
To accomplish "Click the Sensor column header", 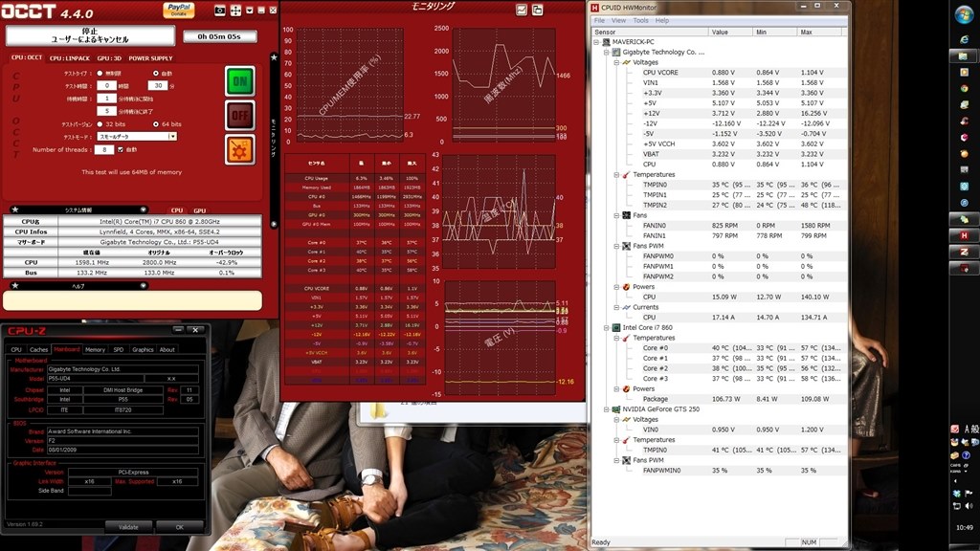I will pos(650,32).
